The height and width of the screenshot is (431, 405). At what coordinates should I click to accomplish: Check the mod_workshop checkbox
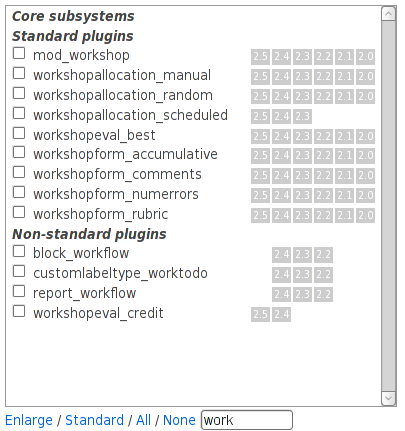pyautogui.click(x=19, y=53)
